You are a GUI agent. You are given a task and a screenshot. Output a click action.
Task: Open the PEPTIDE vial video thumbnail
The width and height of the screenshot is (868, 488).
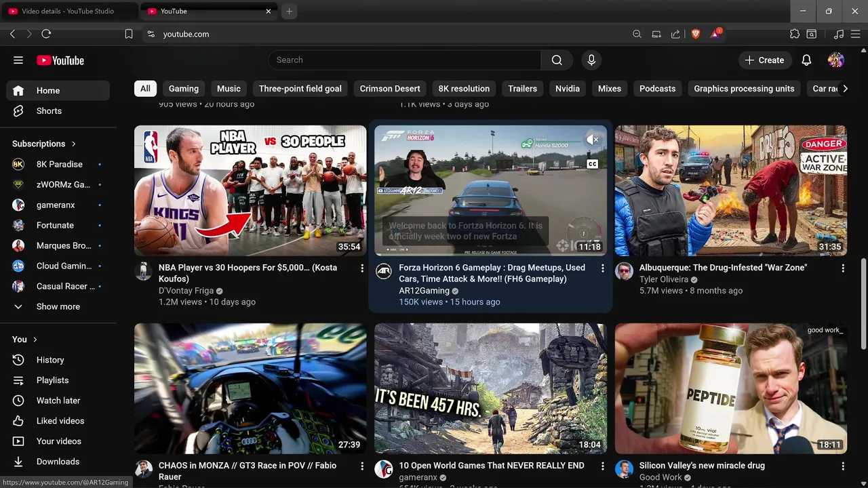click(x=731, y=388)
